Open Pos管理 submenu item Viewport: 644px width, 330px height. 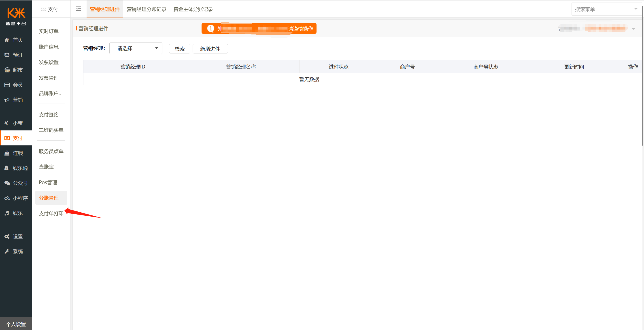point(48,182)
